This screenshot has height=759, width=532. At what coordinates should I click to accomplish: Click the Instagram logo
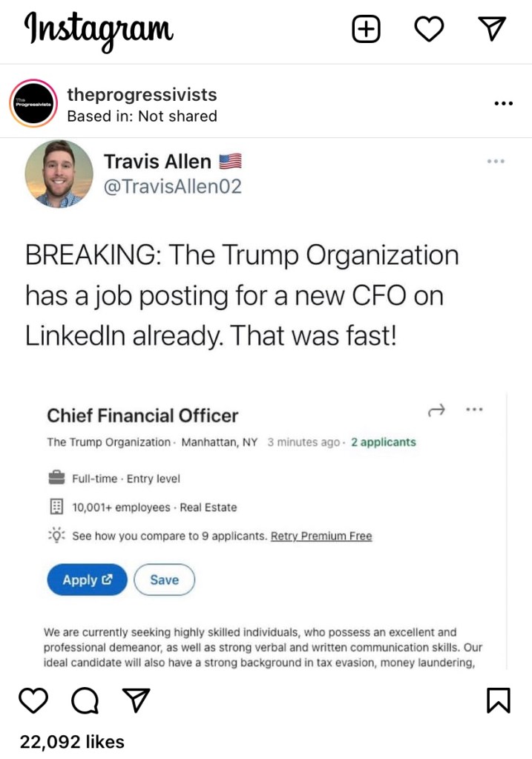tap(99, 30)
